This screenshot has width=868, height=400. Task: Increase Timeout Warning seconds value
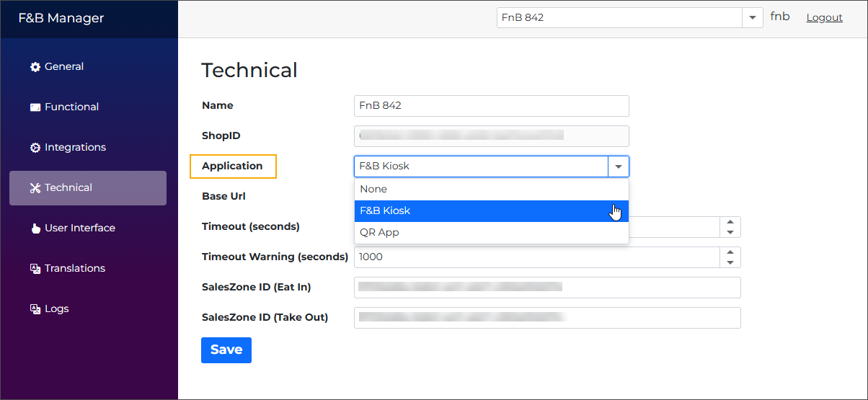click(x=730, y=252)
